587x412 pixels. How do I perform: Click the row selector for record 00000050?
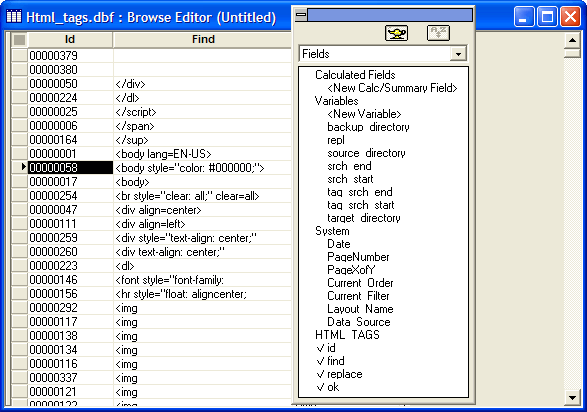click(x=19, y=83)
